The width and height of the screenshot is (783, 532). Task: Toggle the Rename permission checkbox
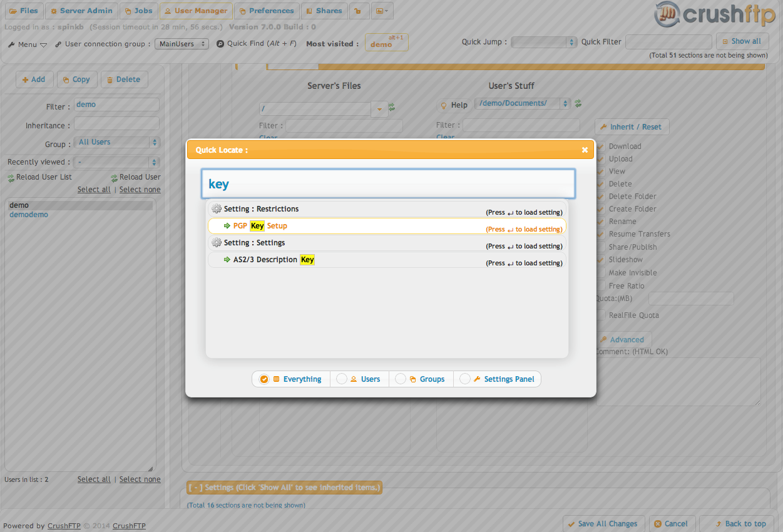coord(601,222)
